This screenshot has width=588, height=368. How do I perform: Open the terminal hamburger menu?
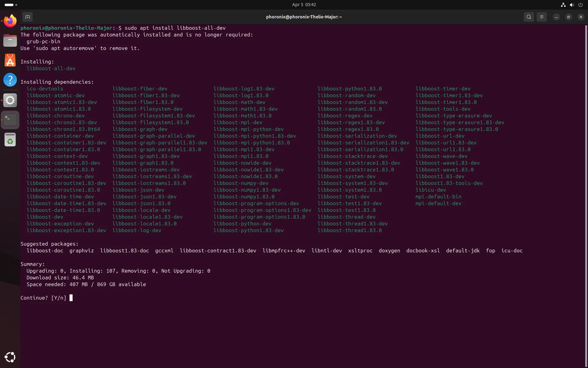(541, 17)
